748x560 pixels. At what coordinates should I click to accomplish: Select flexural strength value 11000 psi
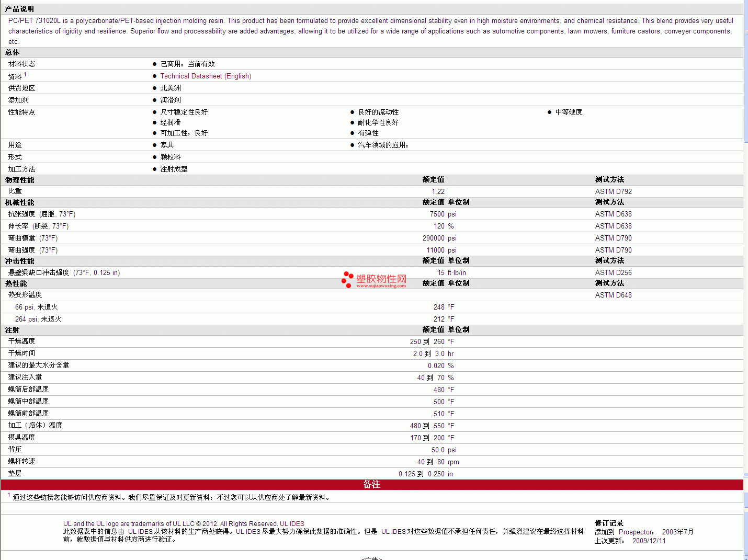click(x=441, y=250)
